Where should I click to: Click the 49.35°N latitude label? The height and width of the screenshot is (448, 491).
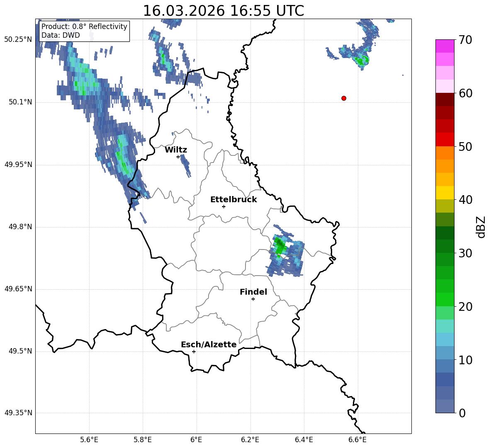click(x=18, y=413)
